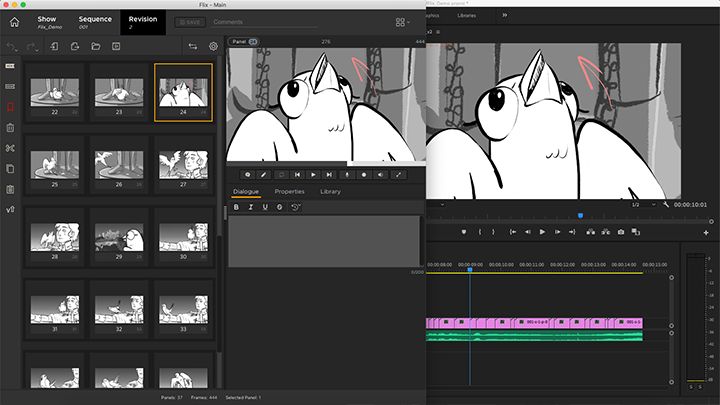Image resolution: width=720 pixels, height=405 pixels.
Task: Click the Sequence 001 breadcrumb
Action: (95, 22)
